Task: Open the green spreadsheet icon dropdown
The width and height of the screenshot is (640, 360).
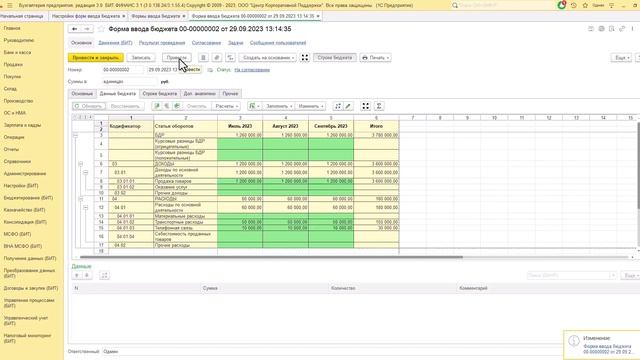Action: [x=254, y=106]
